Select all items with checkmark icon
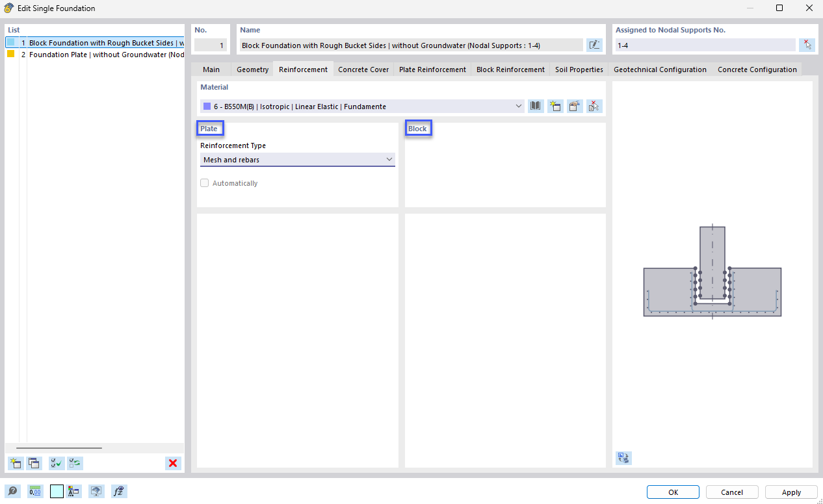 [57, 463]
